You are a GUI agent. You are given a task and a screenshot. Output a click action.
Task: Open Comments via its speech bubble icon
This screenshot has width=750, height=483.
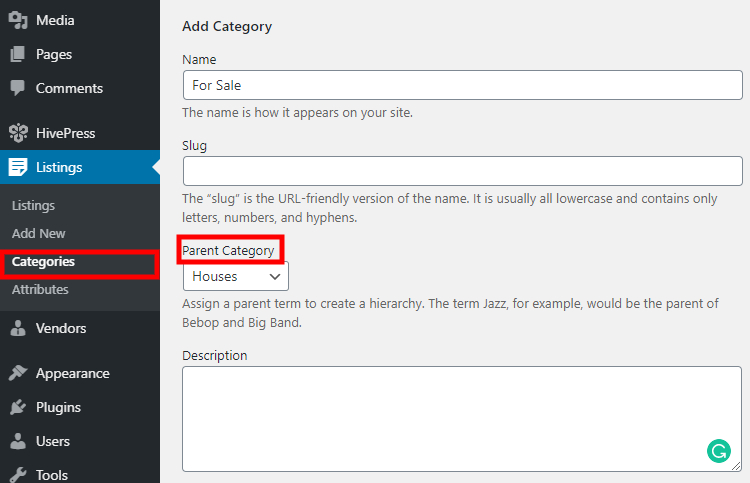click(x=18, y=88)
